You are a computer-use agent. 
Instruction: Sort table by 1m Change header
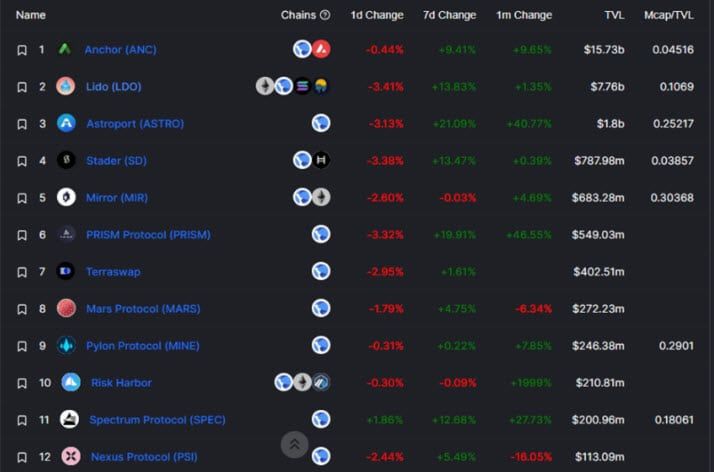[524, 15]
